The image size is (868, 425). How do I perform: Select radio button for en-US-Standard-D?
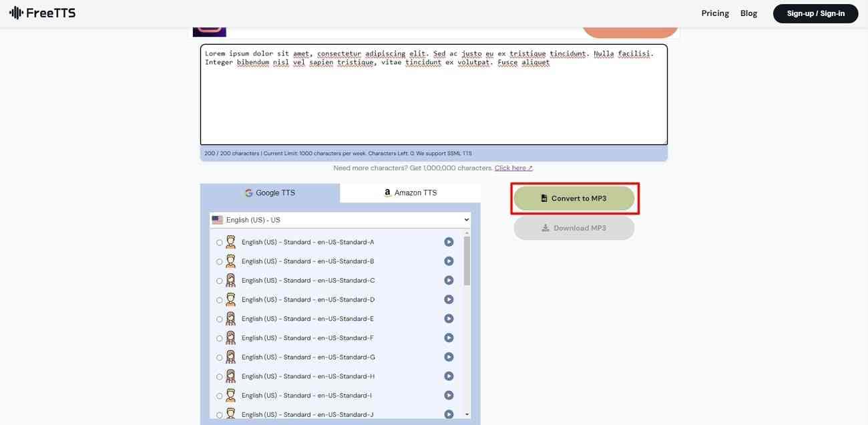click(219, 300)
